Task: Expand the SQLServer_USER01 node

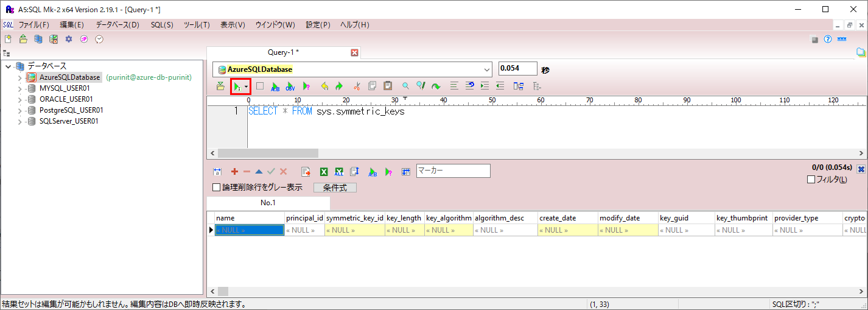Action: tap(19, 122)
